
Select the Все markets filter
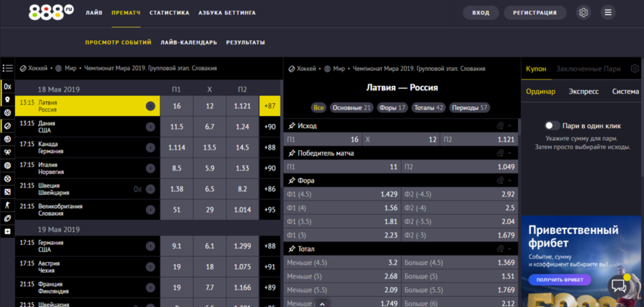318,108
